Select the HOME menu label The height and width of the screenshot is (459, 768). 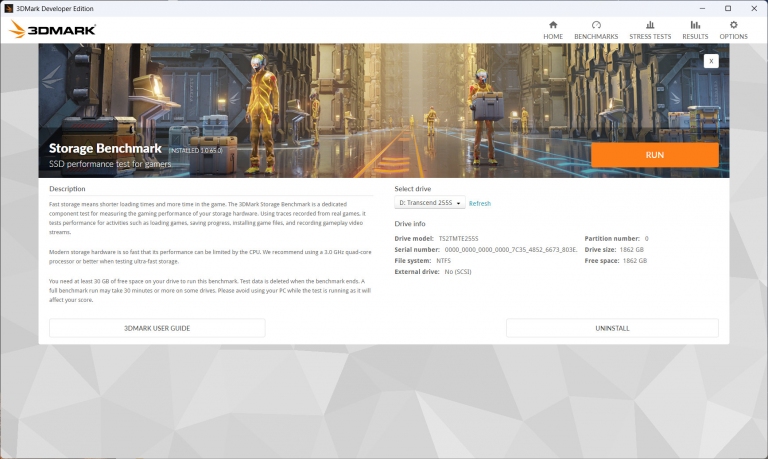coord(553,36)
